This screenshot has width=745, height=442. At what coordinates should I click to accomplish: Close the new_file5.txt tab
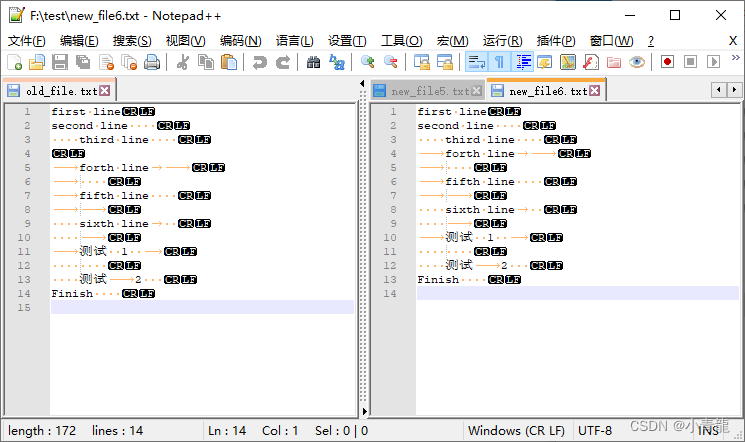coord(476,91)
